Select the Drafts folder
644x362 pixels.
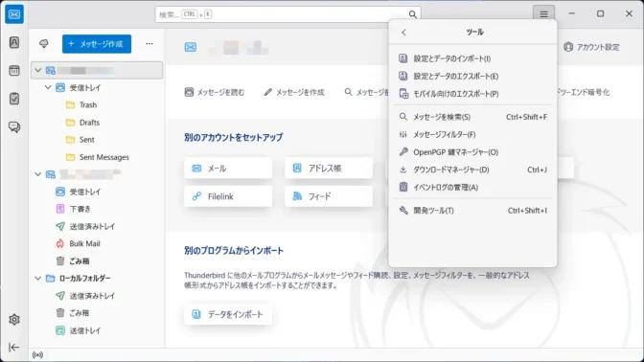click(x=97, y=123)
